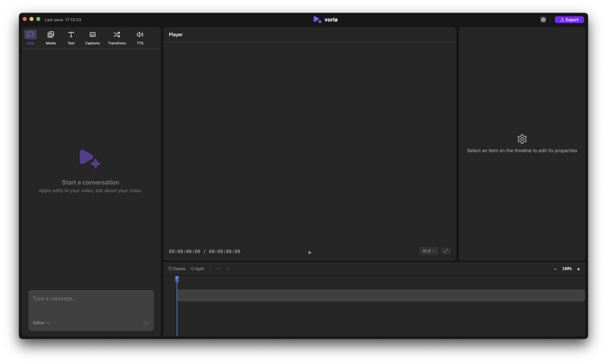Click the Export button

click(569, 20)
